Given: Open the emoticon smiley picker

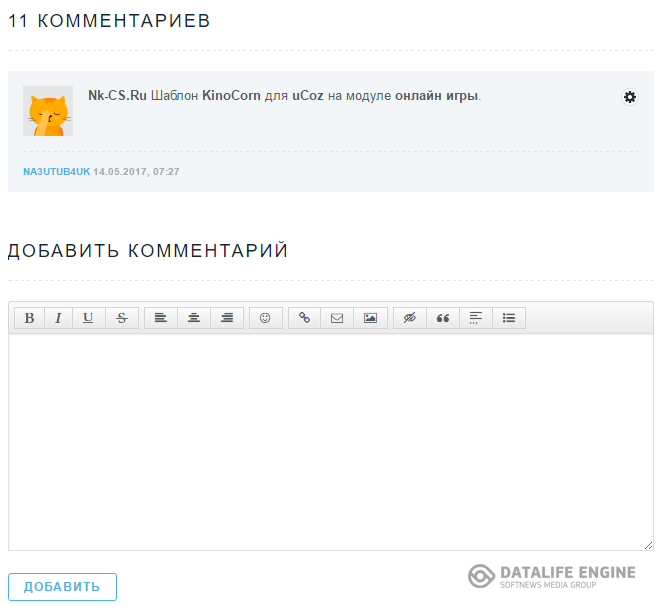Looking at the screenshot, I should 265,318.
